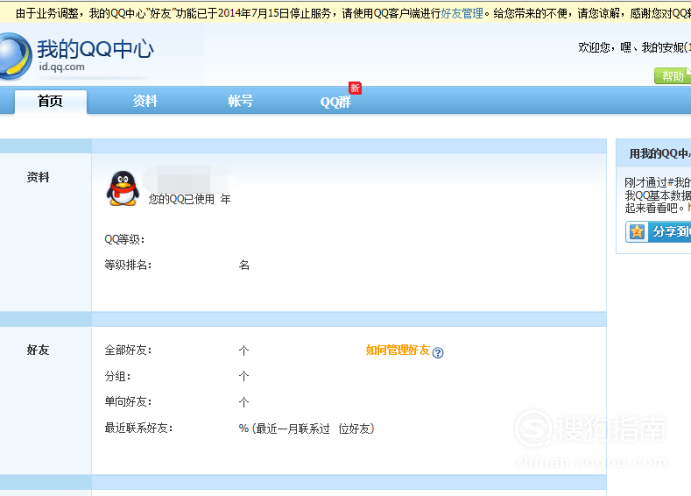Select the 资料 section label

(38, 178)
